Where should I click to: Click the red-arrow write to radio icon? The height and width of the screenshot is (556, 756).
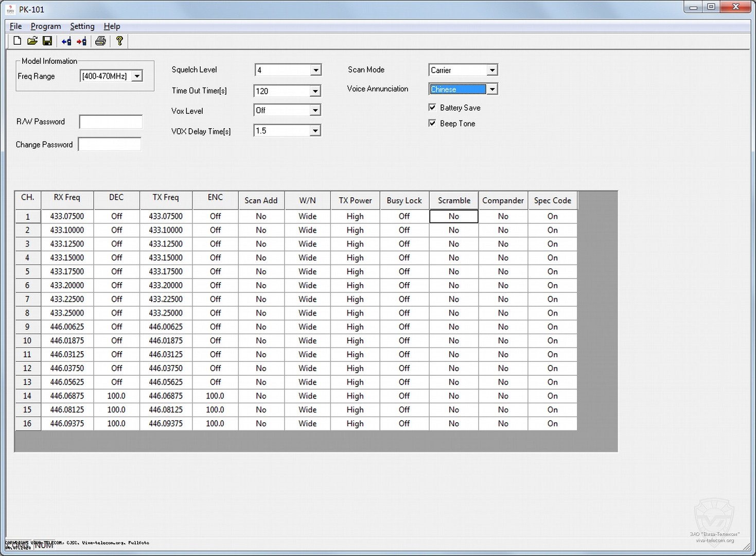(81, 41)
